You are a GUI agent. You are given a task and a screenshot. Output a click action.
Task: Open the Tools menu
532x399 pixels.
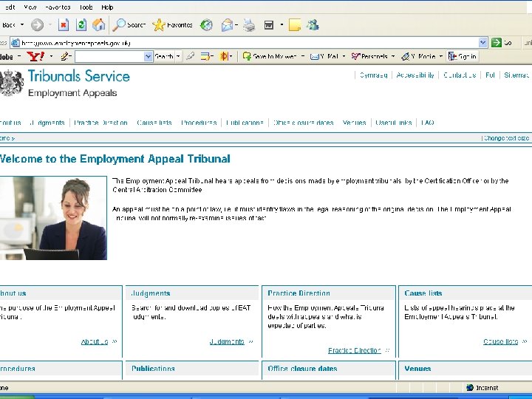click(x=86, y=7)
